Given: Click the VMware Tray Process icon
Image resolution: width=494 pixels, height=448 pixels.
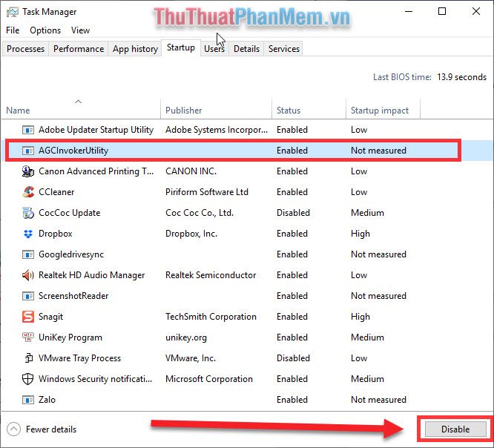Looking at the screenshot, I should [x=28, y=358].
